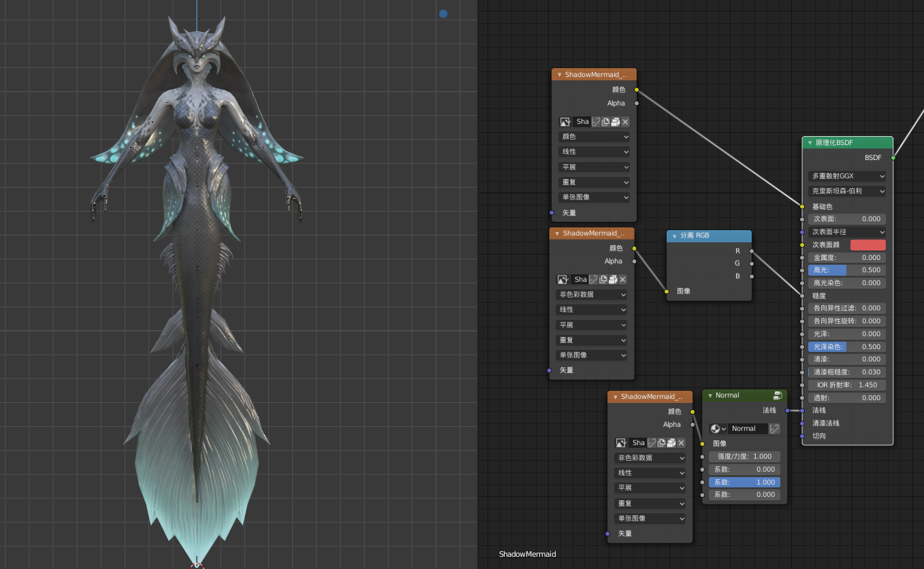Collapse ShadowMermaid node feeding 分离 RGB
This screenshot has width=924, height=569.
pyautogui.click(x=556, y=233)
